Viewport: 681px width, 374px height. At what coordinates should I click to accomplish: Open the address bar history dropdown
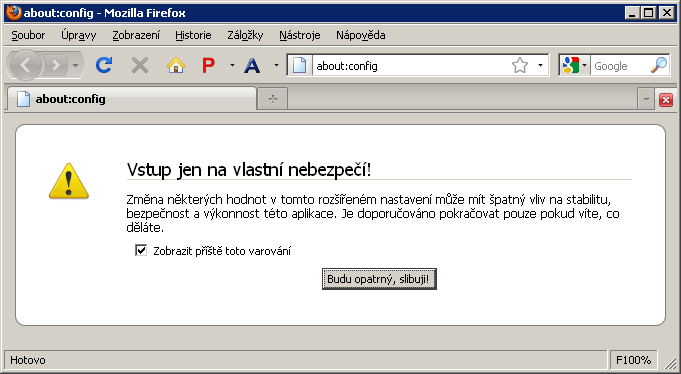540,66
